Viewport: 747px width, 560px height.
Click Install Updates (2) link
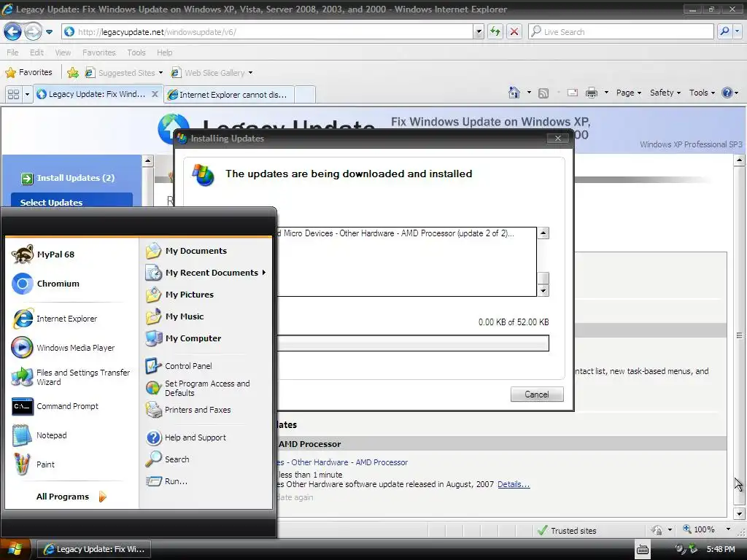68,178
